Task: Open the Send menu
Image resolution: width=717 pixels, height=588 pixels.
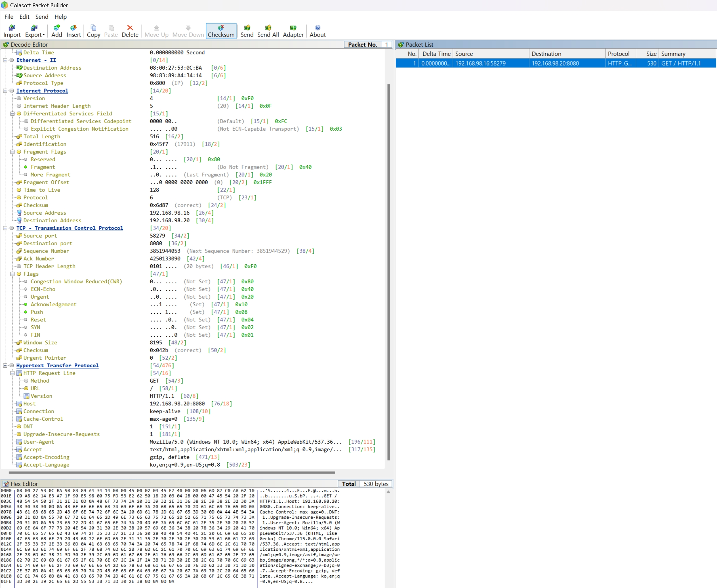Action: coord(42,17)
